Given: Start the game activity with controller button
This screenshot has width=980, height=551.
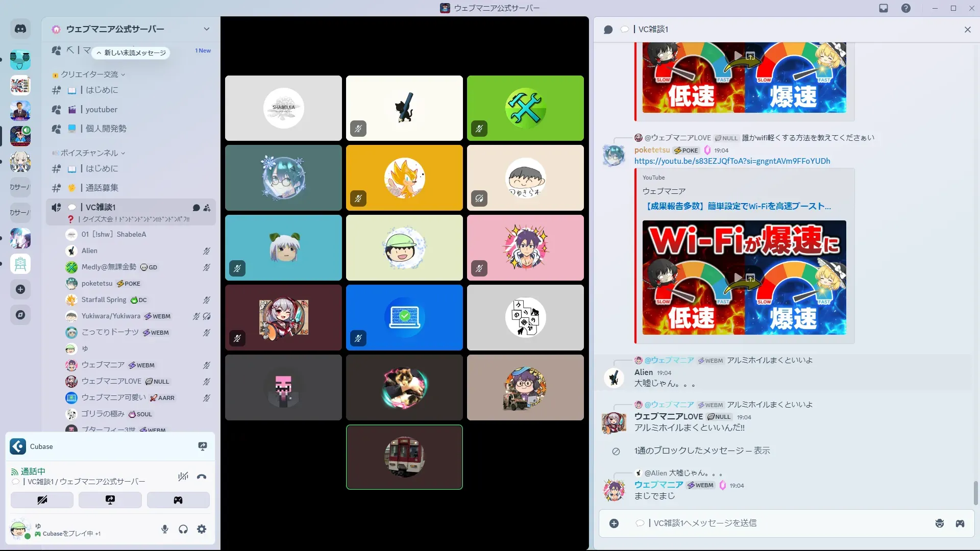Looking at the screenshot, I should 178,500.
